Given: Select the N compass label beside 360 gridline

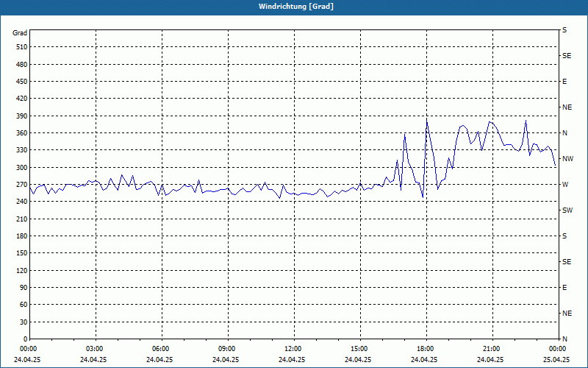Looking at the screenshot, I should pyautogui.click(x=564, y=133).
